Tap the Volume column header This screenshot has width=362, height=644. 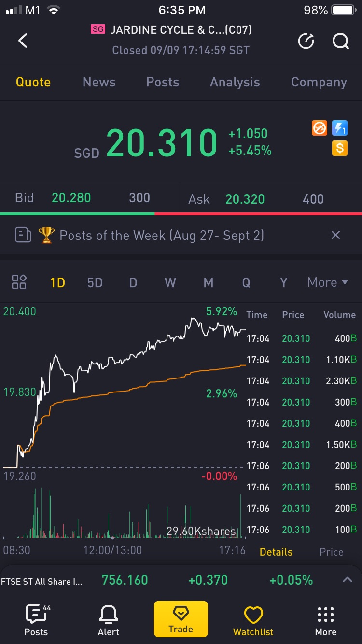pyautogui.click(x=339, y=315)
